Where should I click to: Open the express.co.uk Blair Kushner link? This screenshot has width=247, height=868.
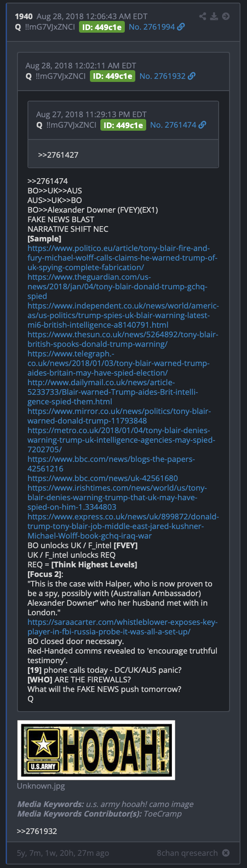(123, 526)
